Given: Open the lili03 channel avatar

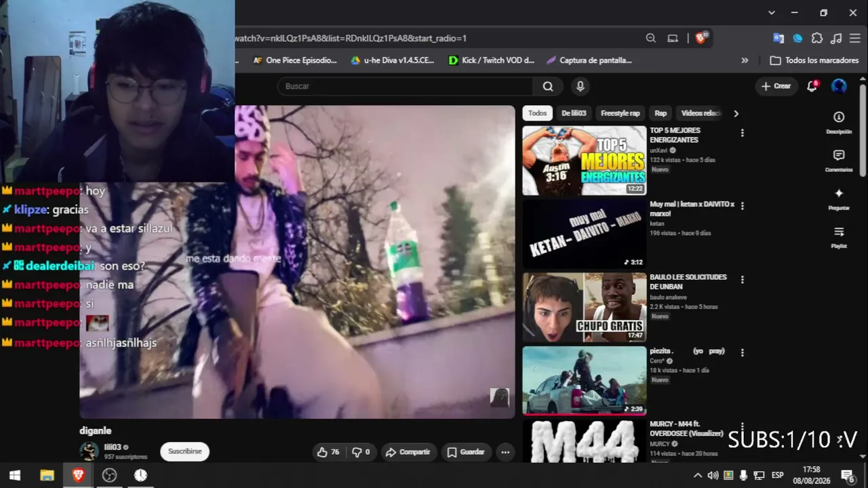Looking at the screenshot, I should pyautogui.click(x=89, y=451).
